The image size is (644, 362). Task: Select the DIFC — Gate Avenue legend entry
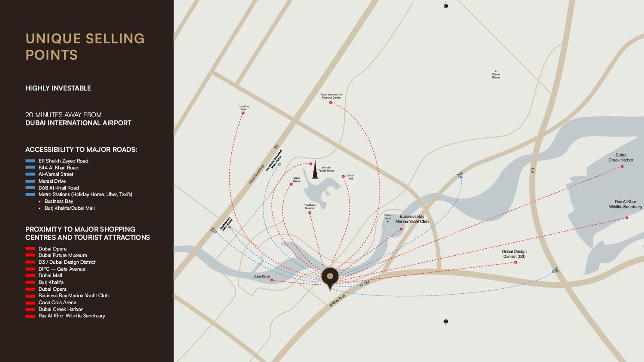click(x=62, y=269)
